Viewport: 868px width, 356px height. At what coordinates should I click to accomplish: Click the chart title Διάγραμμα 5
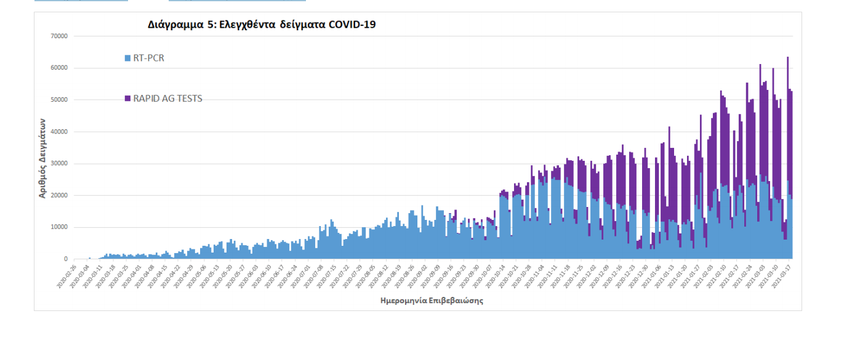262,25
